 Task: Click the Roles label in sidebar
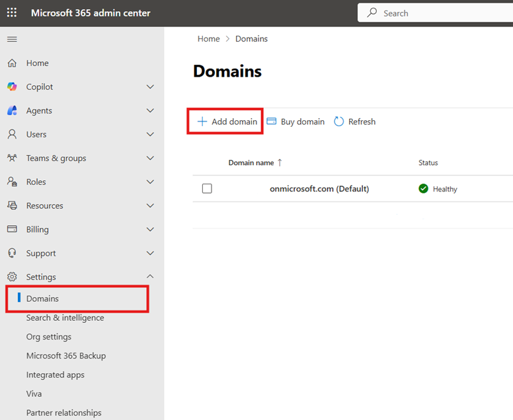(36, 182)
